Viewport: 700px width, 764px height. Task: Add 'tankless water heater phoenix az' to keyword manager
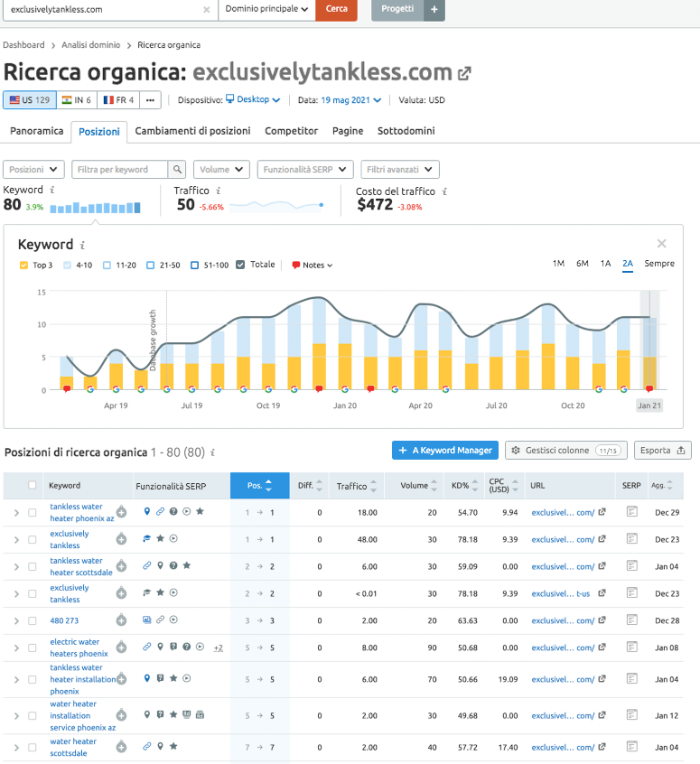[121, 512]
